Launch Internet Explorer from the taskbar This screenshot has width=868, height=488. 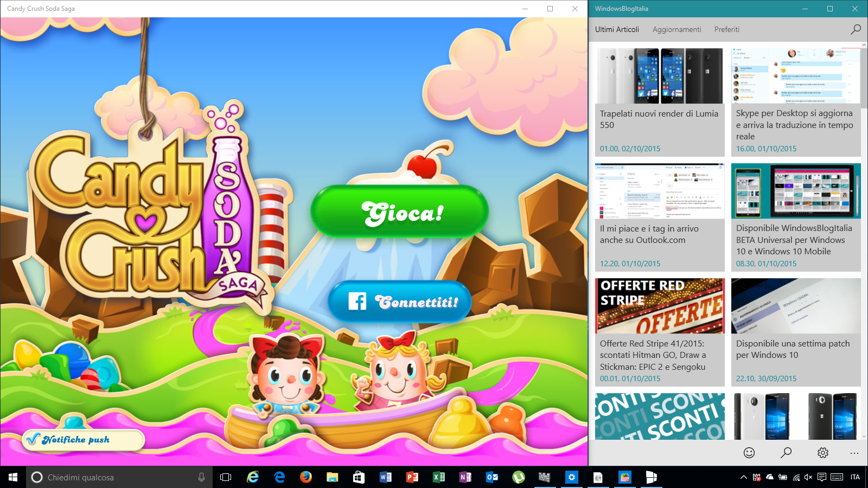click(x=253, y=477)
